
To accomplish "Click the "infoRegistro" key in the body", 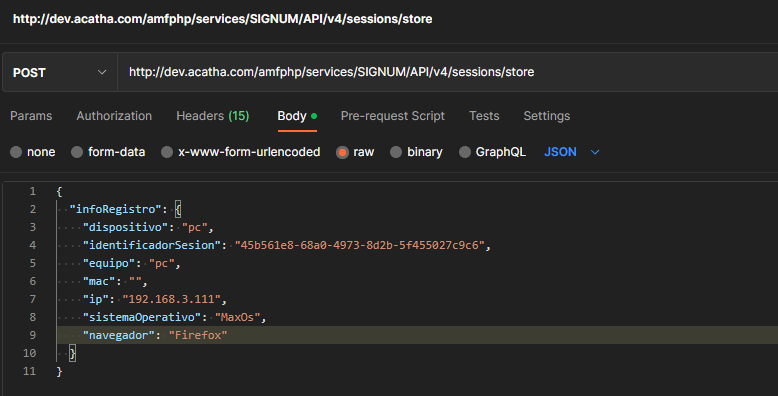I will (x=116, y=209).
